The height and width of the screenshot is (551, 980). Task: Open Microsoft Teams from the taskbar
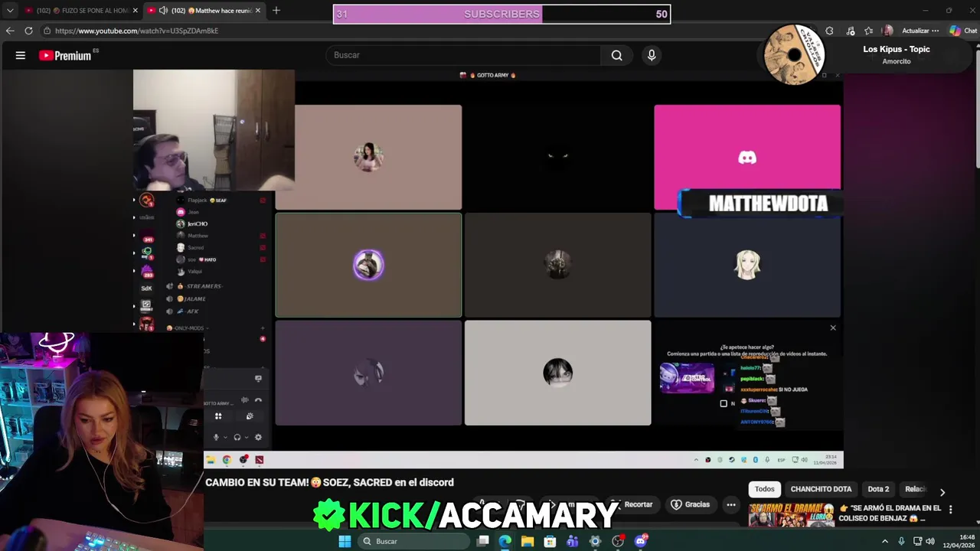[x=573, y=541]
